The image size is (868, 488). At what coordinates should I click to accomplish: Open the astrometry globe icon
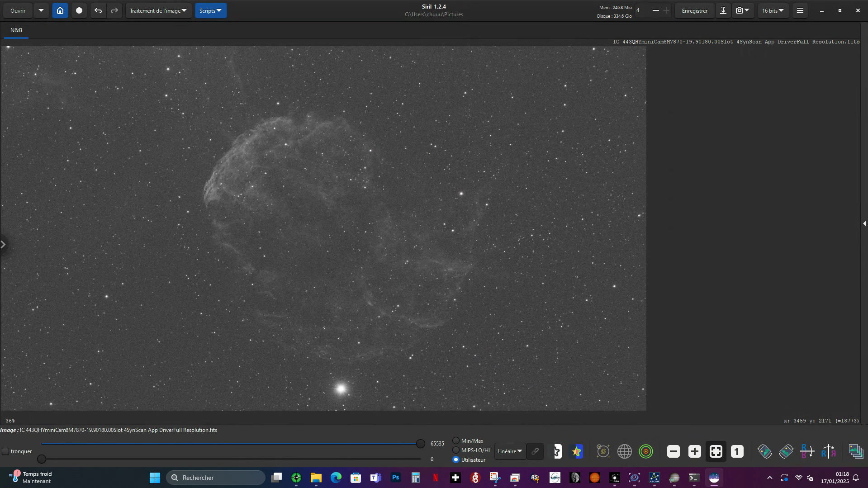[x=624, y=451]
